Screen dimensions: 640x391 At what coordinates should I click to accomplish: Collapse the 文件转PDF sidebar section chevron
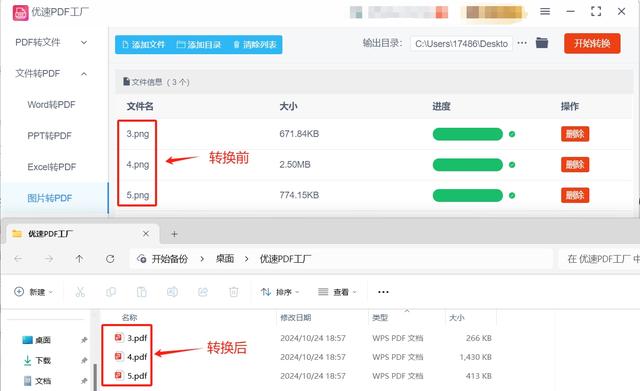coord(84,74)
